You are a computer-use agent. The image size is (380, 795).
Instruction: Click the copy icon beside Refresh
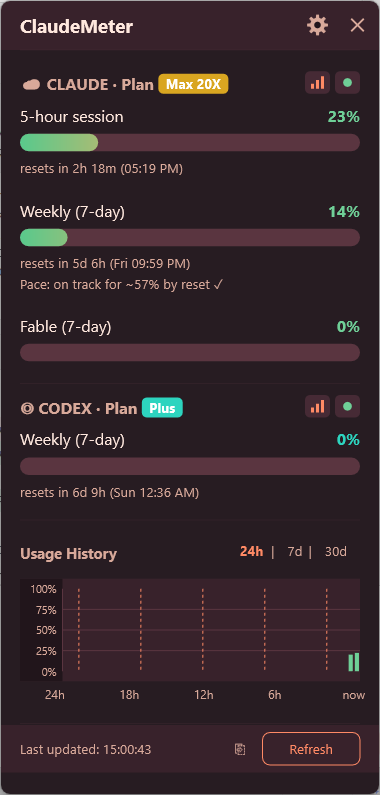tap(240, 749)
